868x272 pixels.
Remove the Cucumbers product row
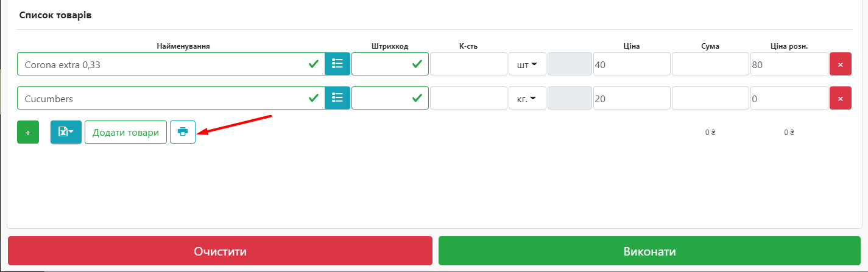coord(841,98)
